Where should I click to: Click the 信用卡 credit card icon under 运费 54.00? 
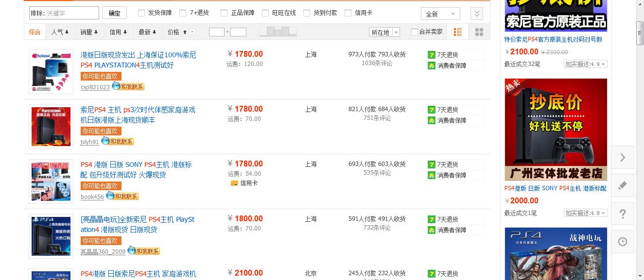pos(234,183)
